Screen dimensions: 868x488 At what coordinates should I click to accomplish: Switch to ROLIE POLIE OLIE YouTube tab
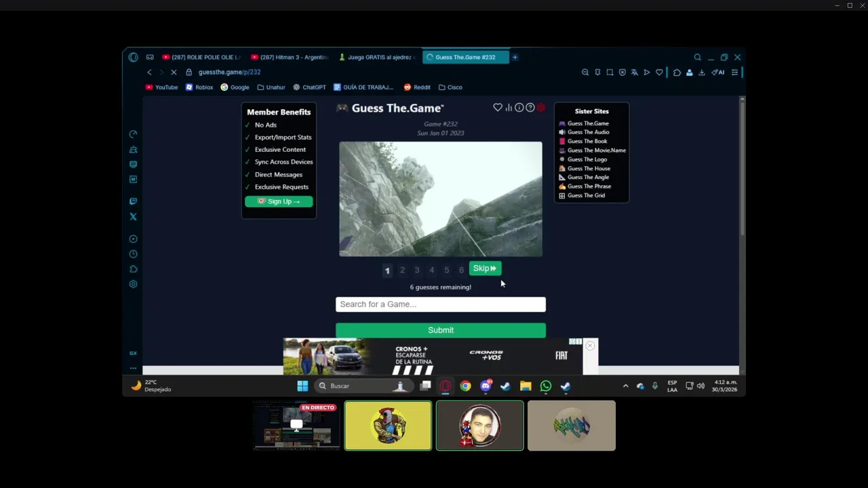point(201,58)
